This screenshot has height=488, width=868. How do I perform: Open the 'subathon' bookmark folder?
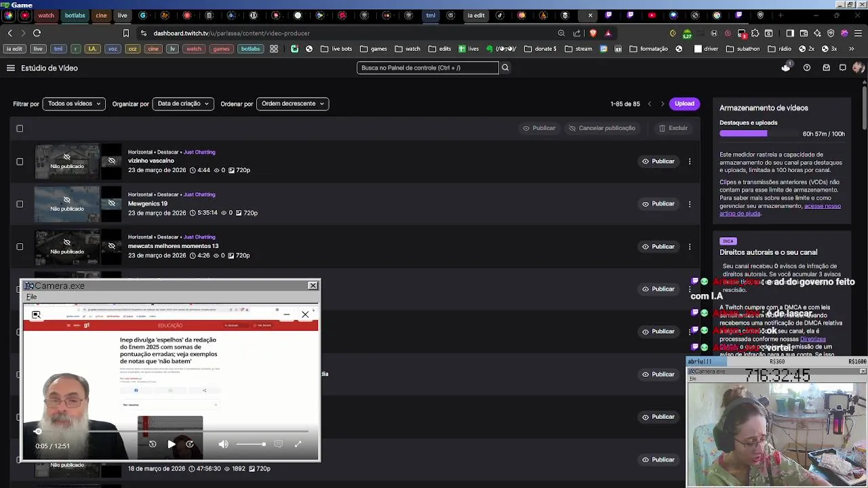[x=743, y=49]
